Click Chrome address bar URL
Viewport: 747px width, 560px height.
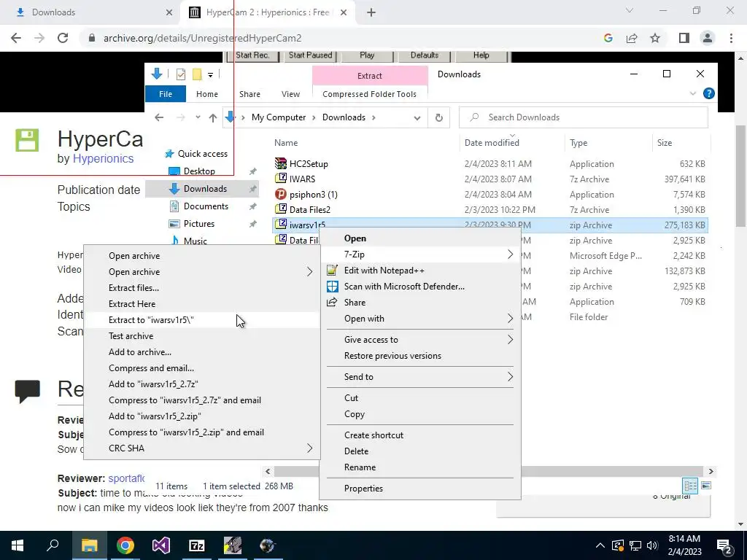coord(202,38)
